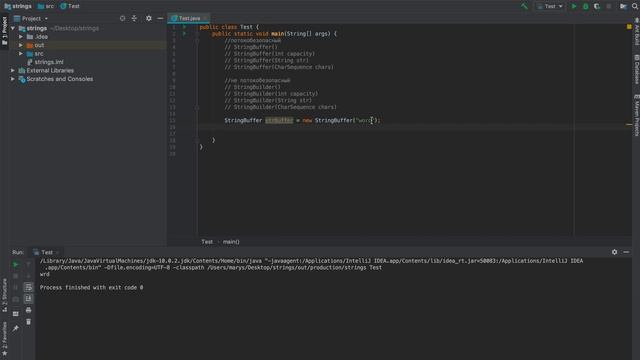640x360 pixels.
Task: Open the Test run configuration dropdown
Action: 550,6
